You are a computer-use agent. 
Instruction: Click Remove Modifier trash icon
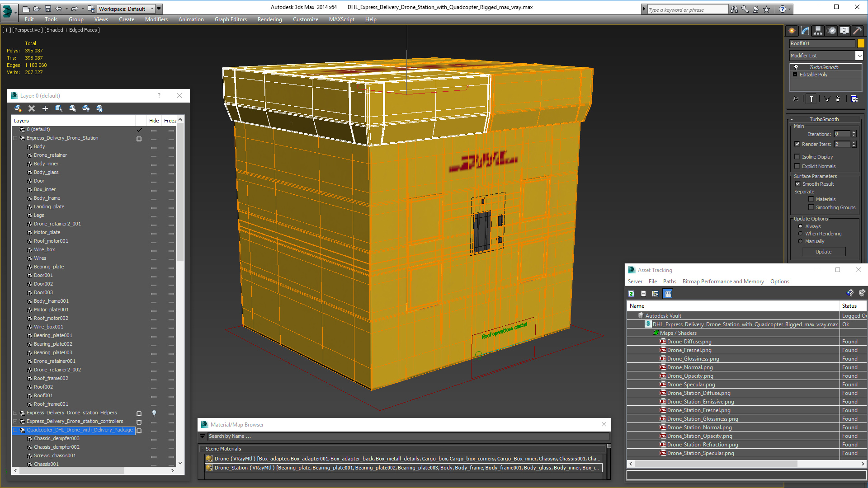pyautogui.click(x=838, y=99)
